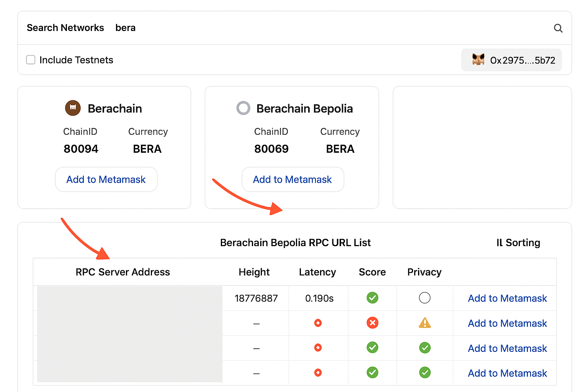Click the Berachain Bepolia card title

[304, 108]
